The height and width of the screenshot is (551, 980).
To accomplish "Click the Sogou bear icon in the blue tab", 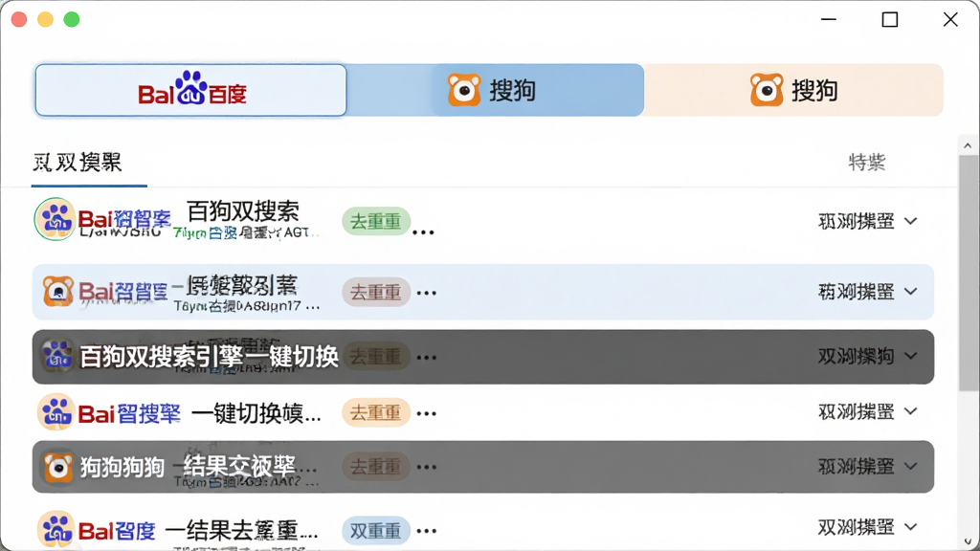I will click(464, 90).
